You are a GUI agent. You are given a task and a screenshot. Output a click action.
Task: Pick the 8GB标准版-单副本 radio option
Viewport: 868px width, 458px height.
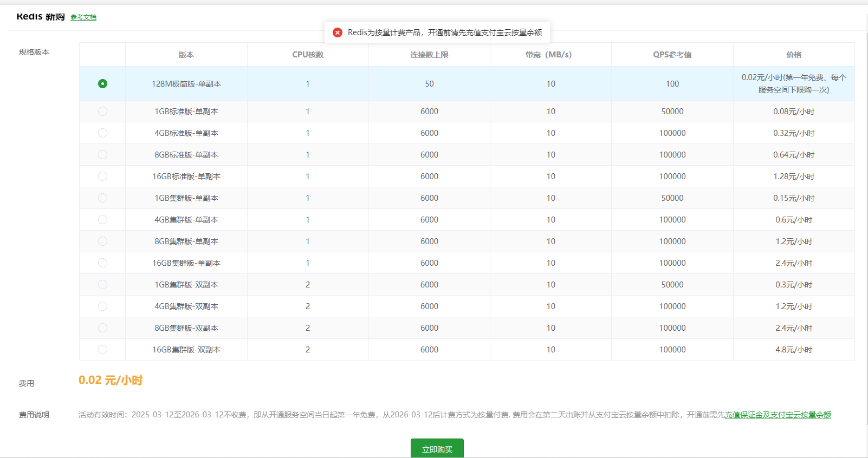(x=102, y=154)
